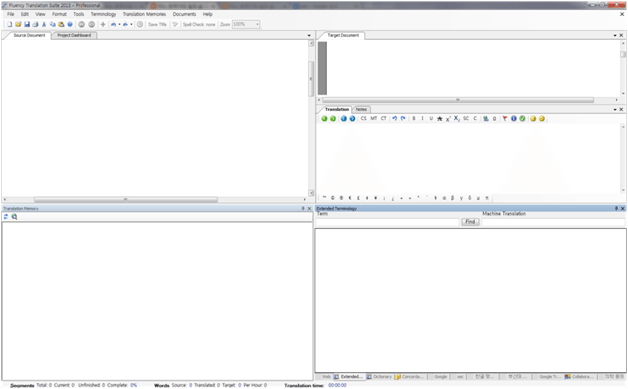
Task: Open the Translation Memories menu
Action: point(144,14)
